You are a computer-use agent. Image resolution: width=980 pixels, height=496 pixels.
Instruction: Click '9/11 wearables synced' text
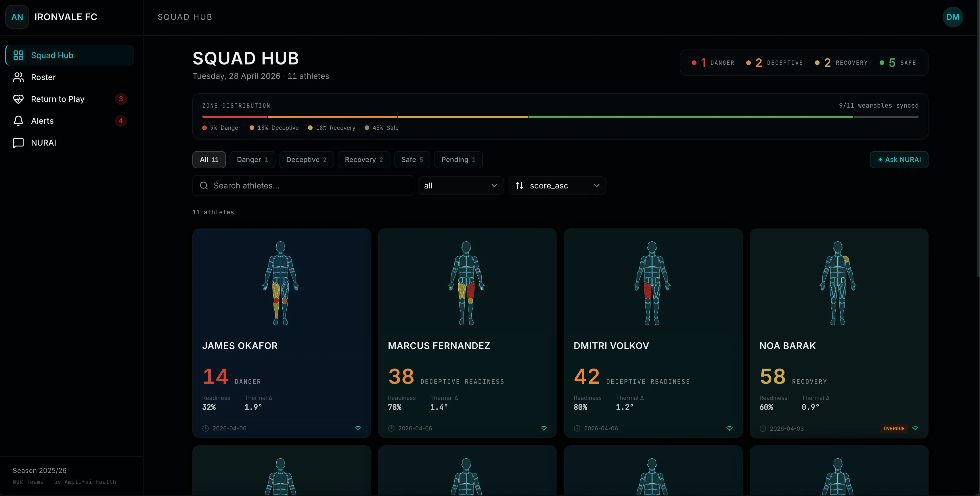tap(879, 105)
